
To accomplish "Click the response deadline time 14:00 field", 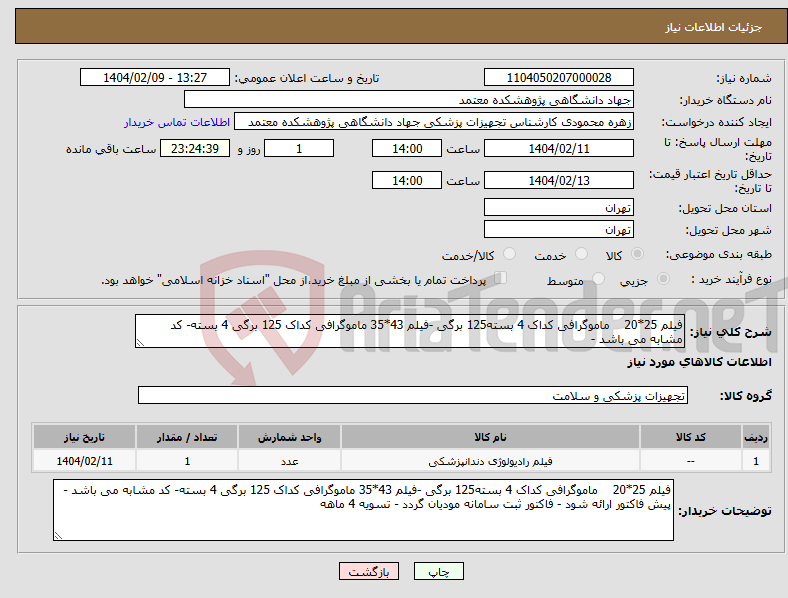I will pos(407,149).
